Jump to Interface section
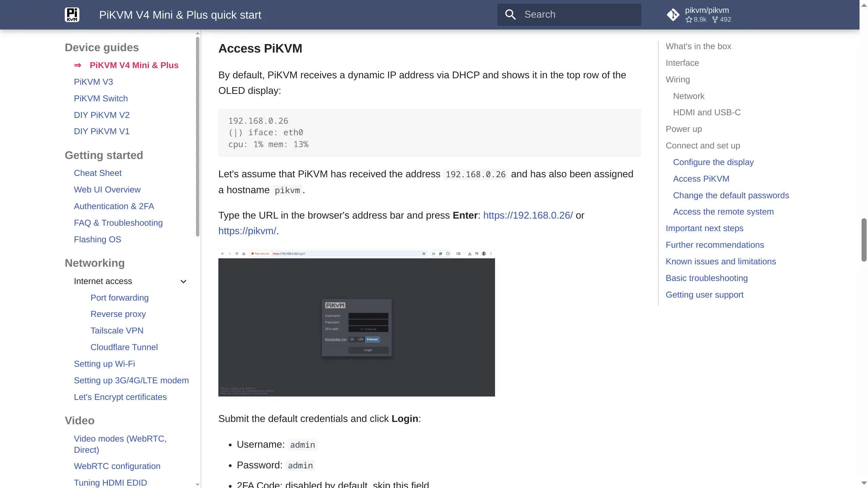The height and width of the screenshot is (488, 868). point(682,63)
